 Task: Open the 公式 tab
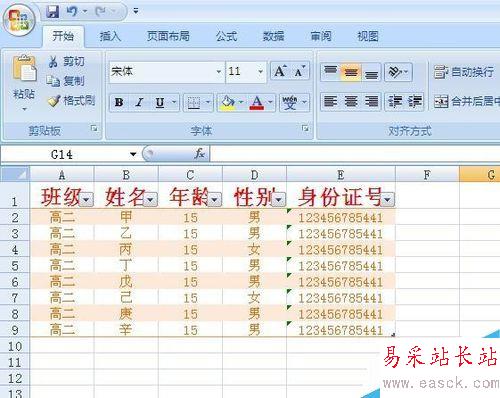tap(226, 36)
